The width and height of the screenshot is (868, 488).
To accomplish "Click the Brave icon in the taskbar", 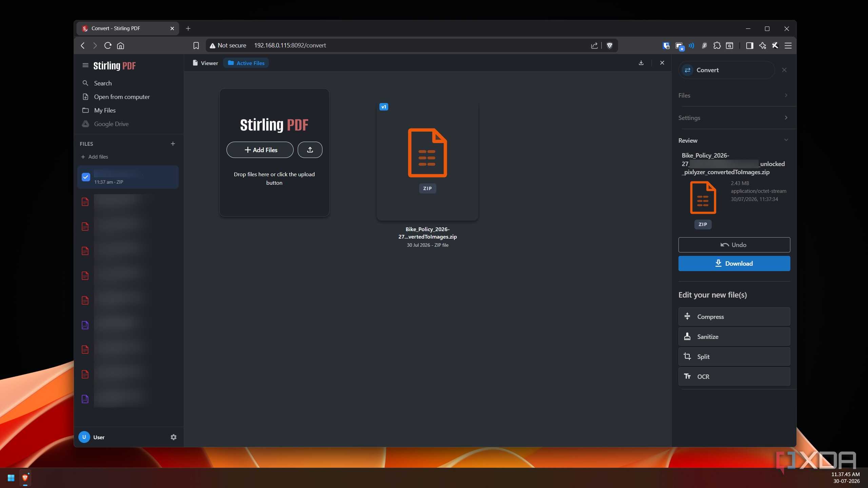I will coord(25,478).
